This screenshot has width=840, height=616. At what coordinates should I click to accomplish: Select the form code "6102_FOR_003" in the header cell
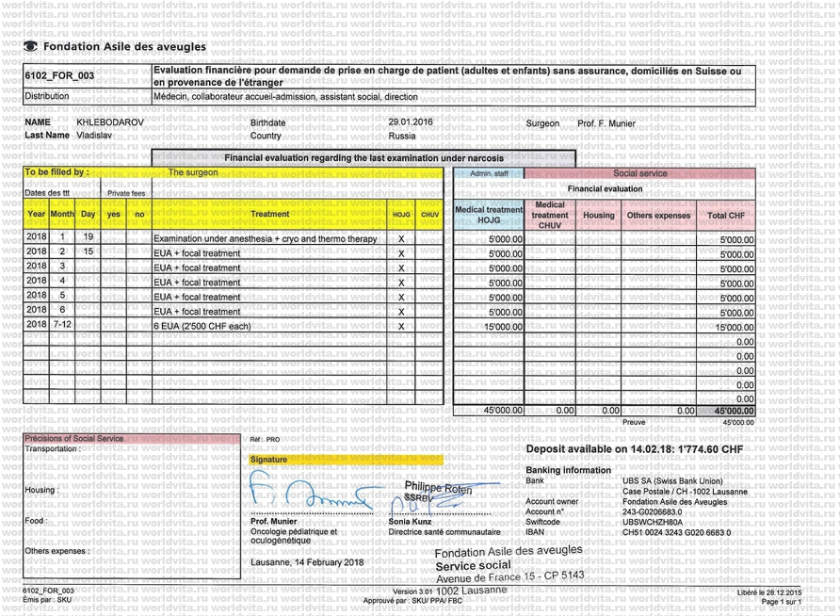tap(59, 75)
